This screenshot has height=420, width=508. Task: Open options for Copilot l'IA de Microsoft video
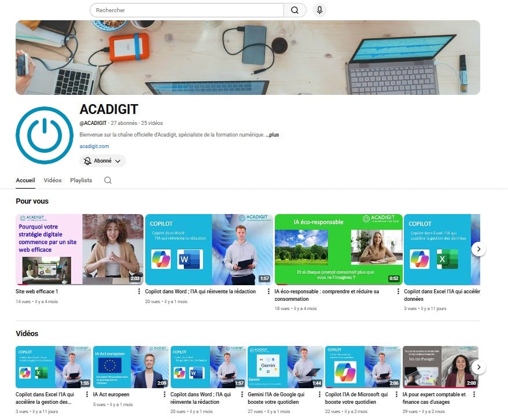click(x=396, y=395)
